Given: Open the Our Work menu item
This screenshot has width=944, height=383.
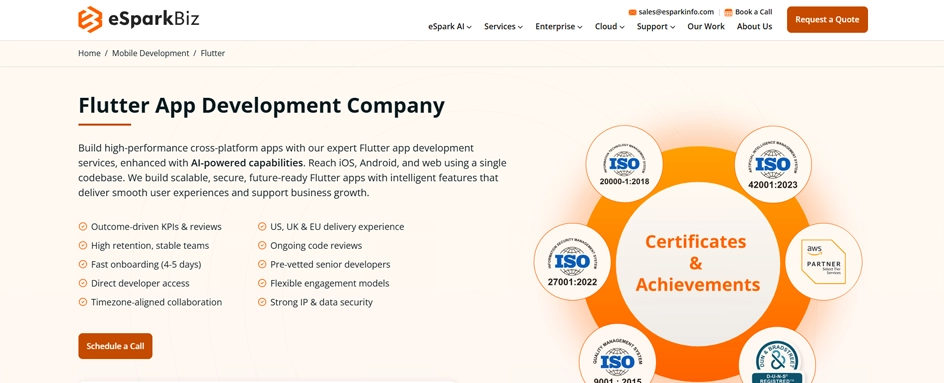Looking at the screenshot, I should point(706,26).
